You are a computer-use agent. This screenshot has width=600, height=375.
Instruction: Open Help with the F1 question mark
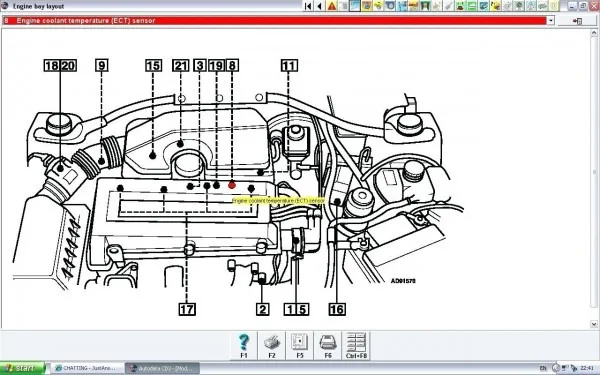244,346
